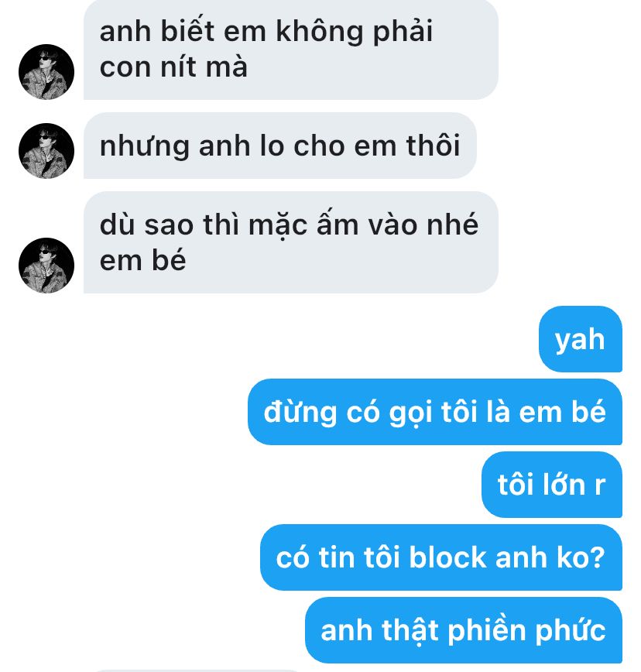Select the profile photo beside 'em bé' message

click(46, 266)
